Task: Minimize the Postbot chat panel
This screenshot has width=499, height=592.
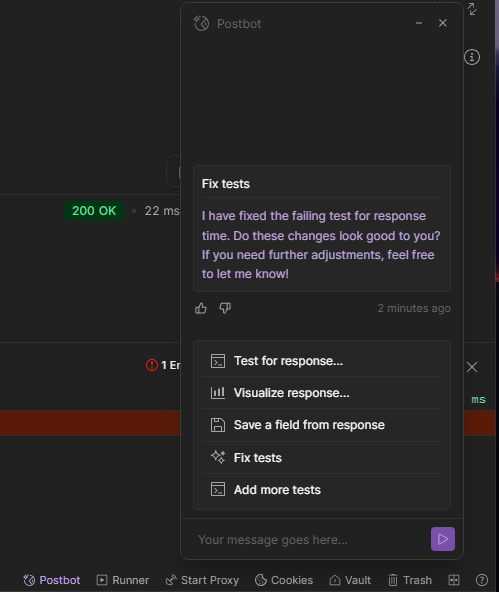Action: (419, 23)
